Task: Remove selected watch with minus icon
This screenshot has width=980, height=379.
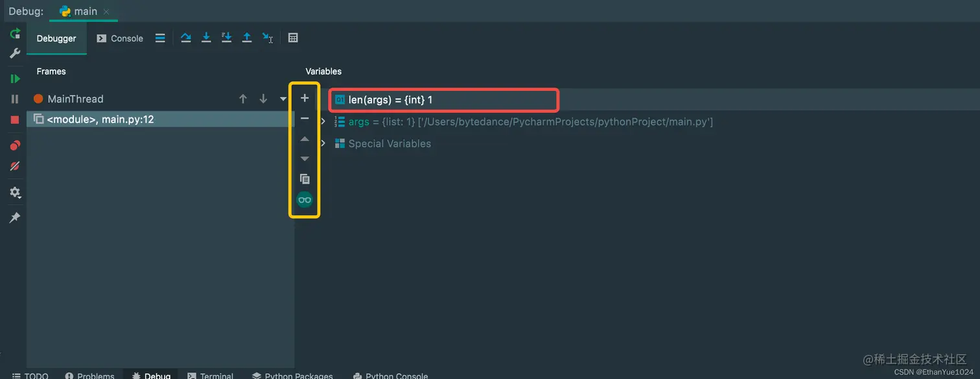Action: click(x=305, y=119)
